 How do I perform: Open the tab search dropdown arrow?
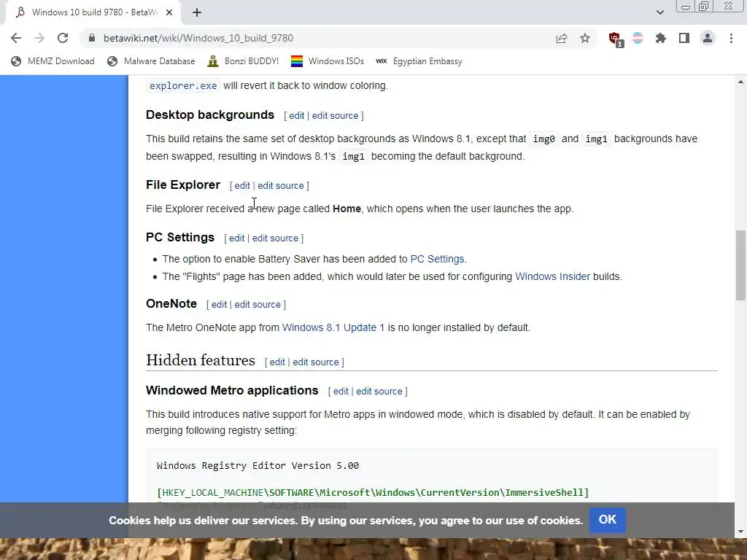(x=659, y=12)
